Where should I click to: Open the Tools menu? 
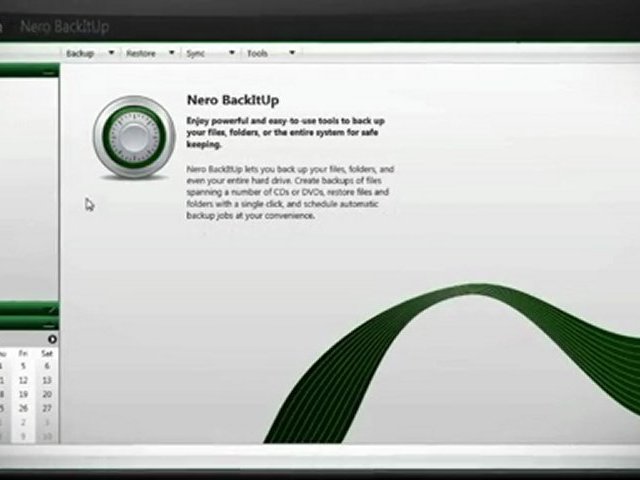click(x=257, y=53)
